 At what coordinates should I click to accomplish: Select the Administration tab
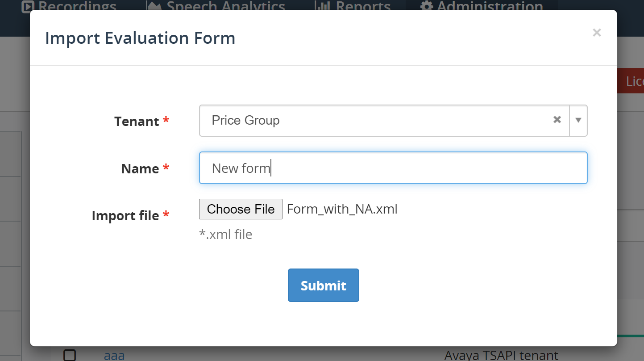pos(482,6)
